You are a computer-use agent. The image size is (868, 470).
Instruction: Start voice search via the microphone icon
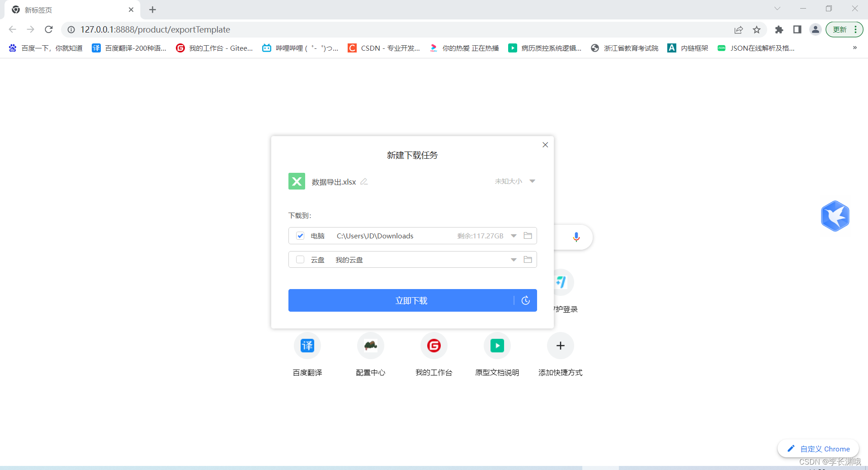click(576, 237)
